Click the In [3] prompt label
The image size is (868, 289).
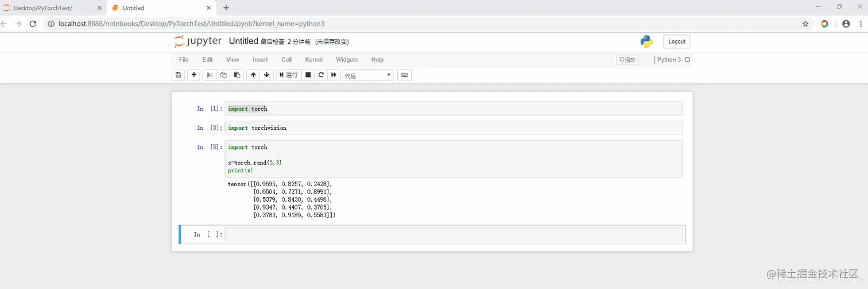coord(210,128)
